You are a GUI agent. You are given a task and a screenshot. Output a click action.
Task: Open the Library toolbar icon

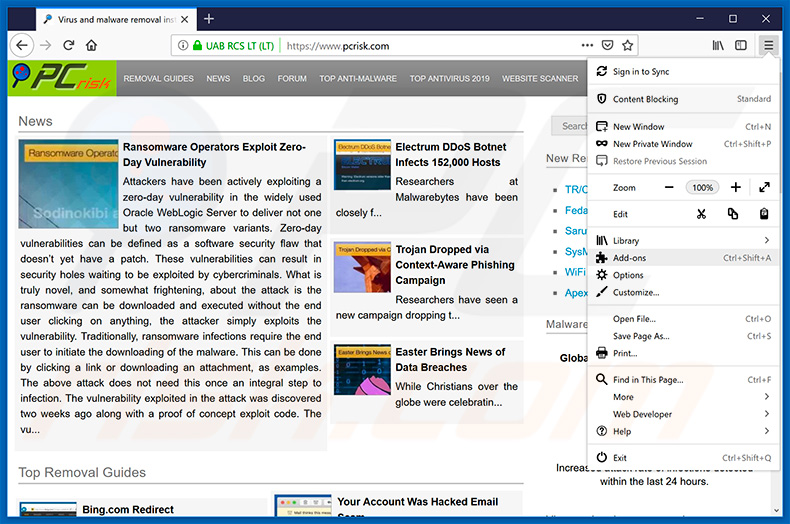click(717, 45)
